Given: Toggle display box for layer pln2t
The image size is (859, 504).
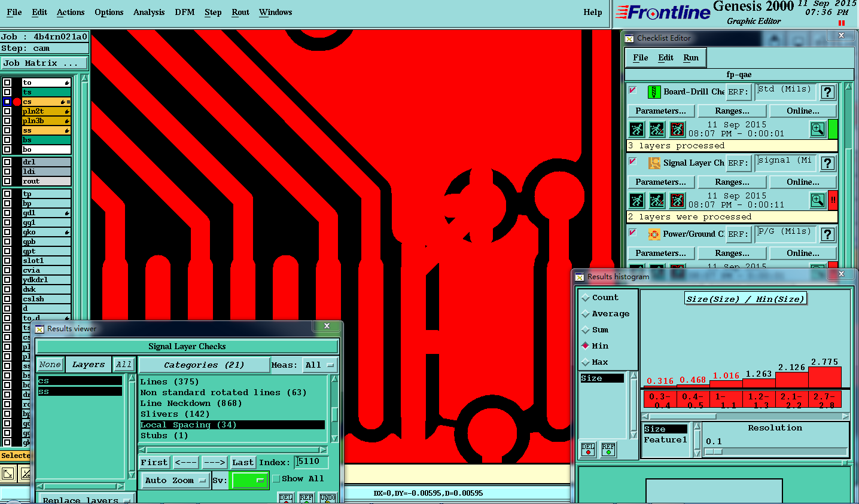Looking at the screenshot, I should [7, 111].
